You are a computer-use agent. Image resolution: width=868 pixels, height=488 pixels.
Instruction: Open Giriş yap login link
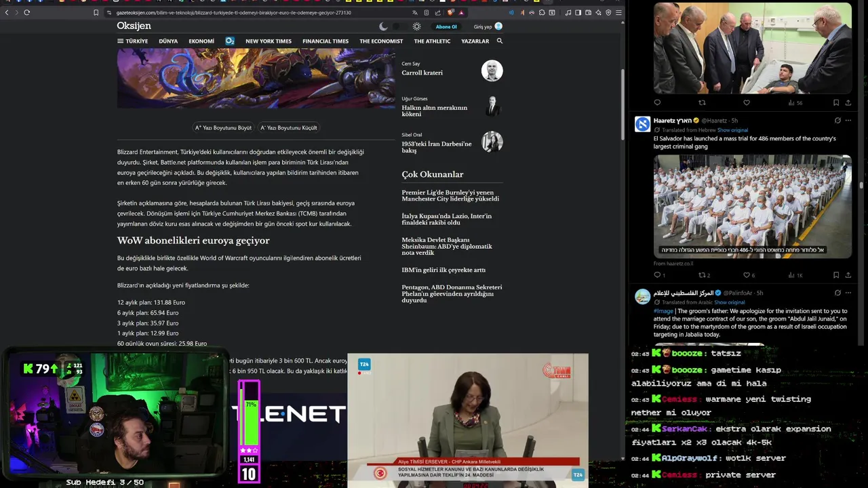pyautogui.click(x=488, y=26)
